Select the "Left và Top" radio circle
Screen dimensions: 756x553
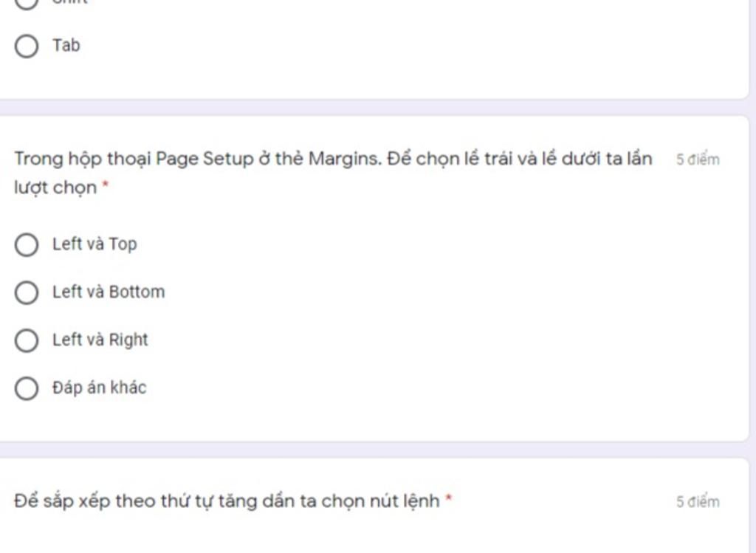click(27, 244)
